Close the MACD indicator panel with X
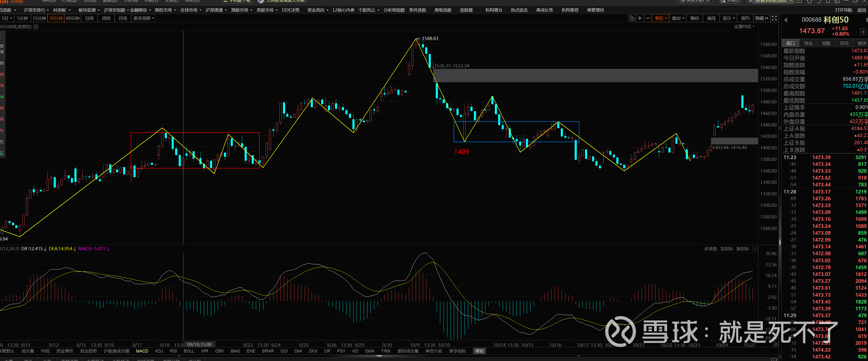868x361 pixels. [755, 249]
